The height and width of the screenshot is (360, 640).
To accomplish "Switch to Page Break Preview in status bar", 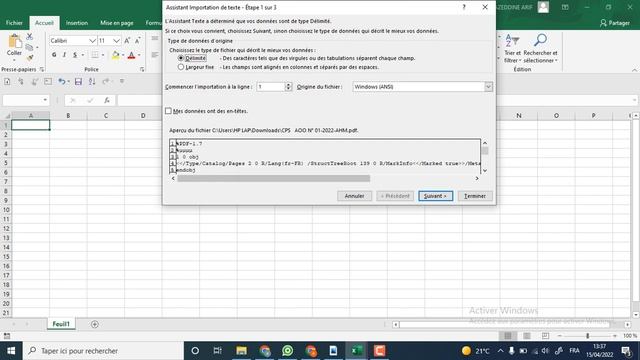I will coord(545,336).
